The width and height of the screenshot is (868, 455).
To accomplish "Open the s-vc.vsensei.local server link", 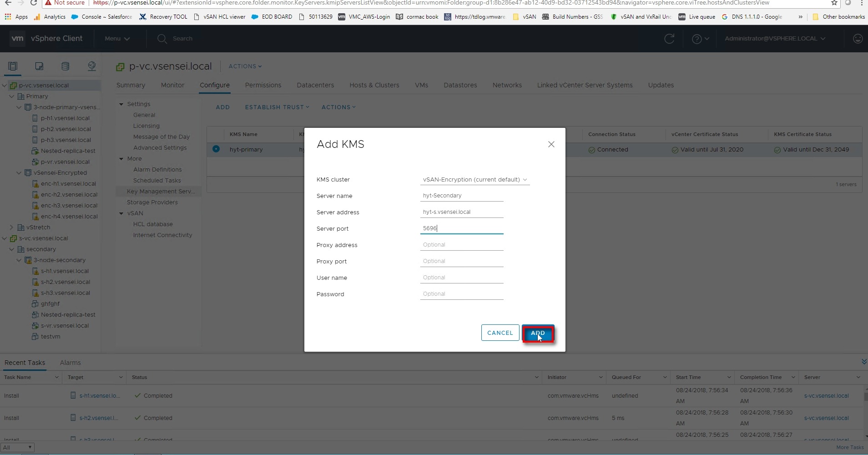I will tap(826, 396).
